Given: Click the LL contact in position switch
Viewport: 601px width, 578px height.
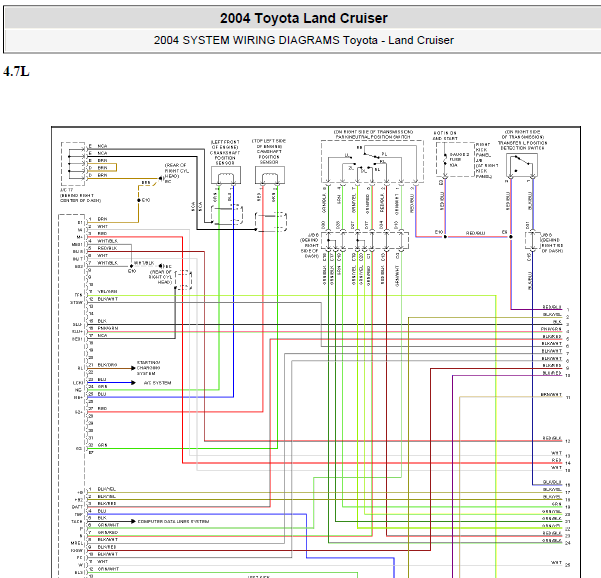Looking at the screenshot, I should [347, 156].
